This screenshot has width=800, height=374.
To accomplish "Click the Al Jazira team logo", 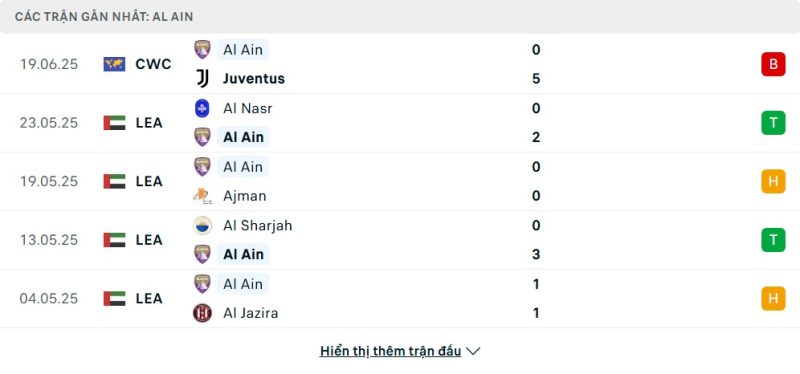I will [203, 313].
